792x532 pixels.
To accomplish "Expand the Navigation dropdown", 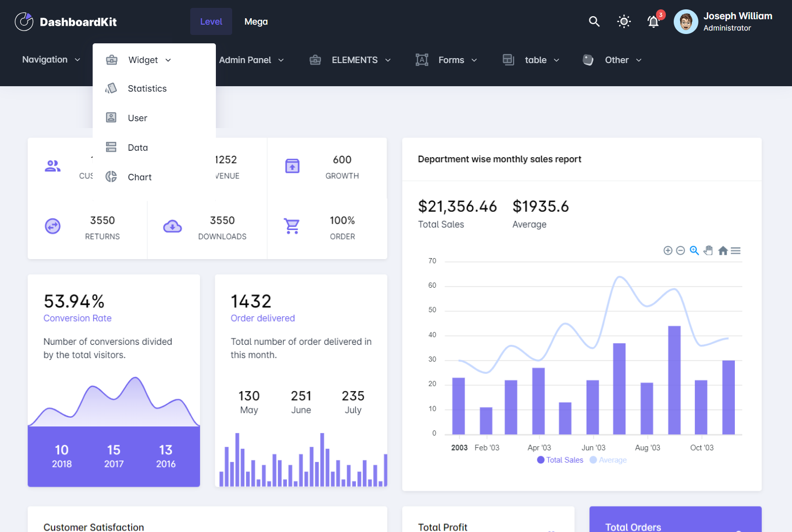I will (51, 60).
